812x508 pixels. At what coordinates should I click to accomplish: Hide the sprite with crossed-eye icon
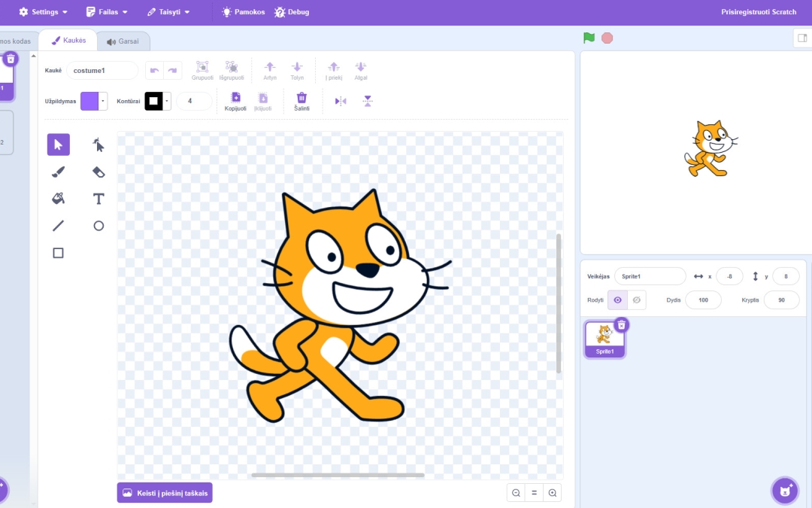(637, 300)
